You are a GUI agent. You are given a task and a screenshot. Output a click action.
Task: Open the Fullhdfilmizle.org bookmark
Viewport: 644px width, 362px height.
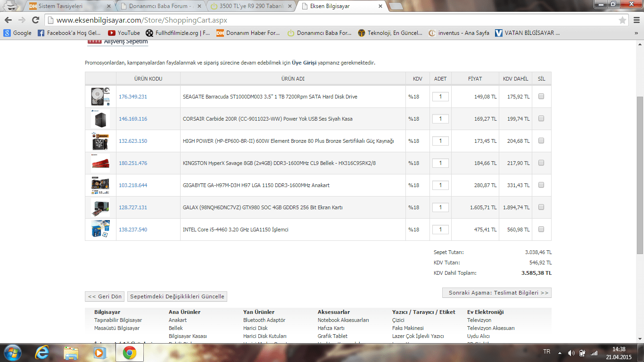[x=178, y=33]
